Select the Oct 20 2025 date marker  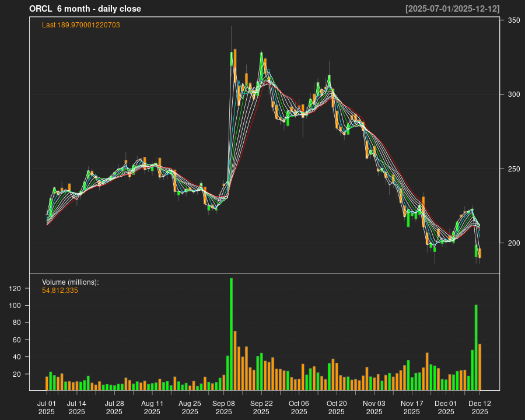pyautogui.click(x=337, y=407)
